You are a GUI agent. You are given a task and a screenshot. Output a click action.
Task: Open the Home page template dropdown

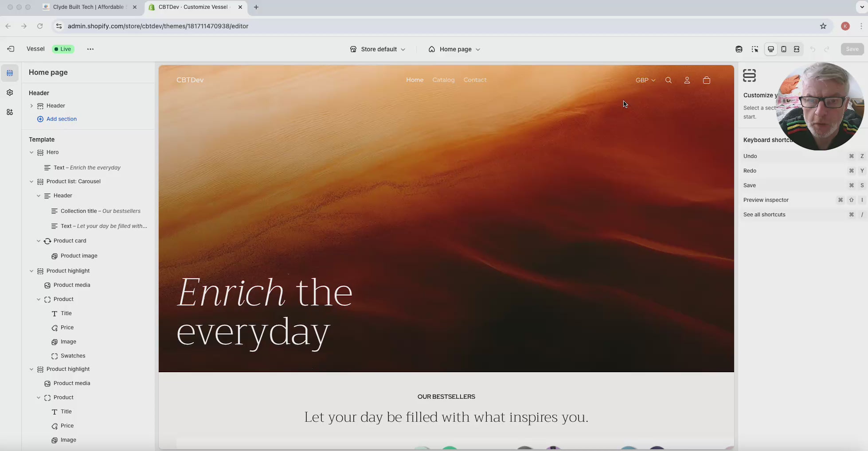[x=454, y=49]
